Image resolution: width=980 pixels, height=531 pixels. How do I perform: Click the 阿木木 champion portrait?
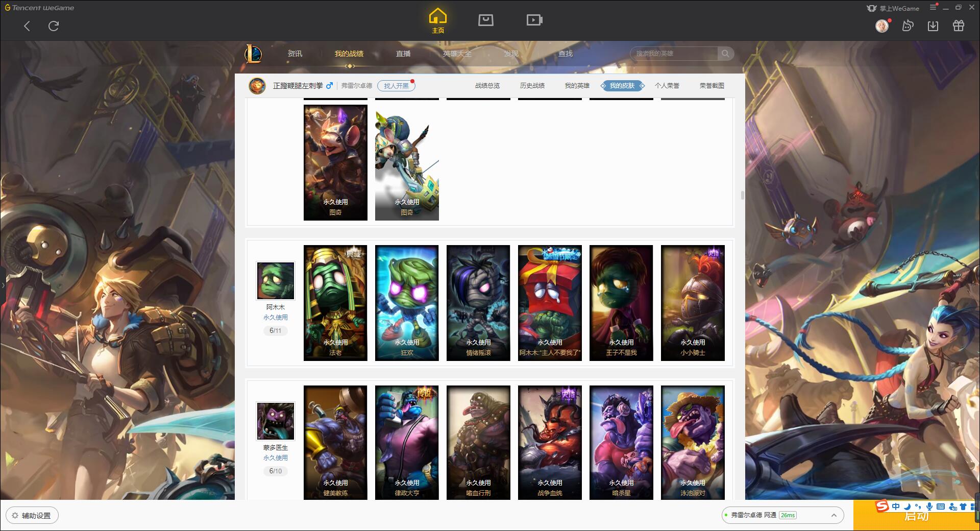point(276,280)
